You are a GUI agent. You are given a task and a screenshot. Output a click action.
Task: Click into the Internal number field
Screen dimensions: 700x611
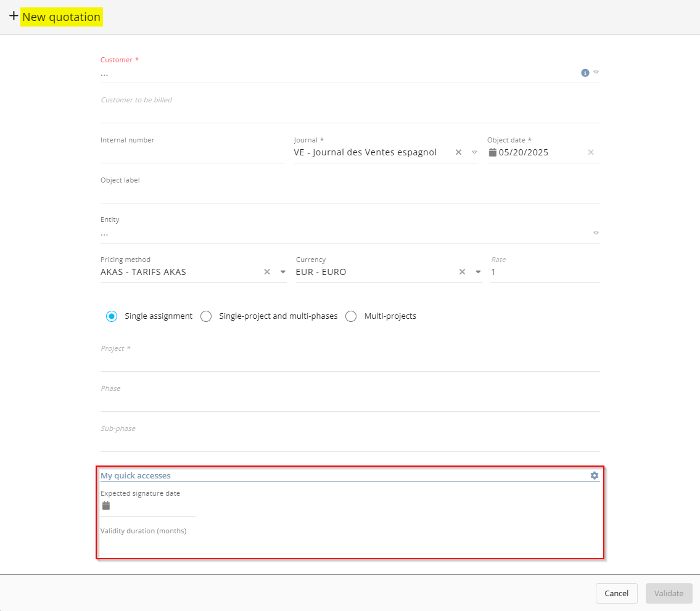tap(191, 154)
